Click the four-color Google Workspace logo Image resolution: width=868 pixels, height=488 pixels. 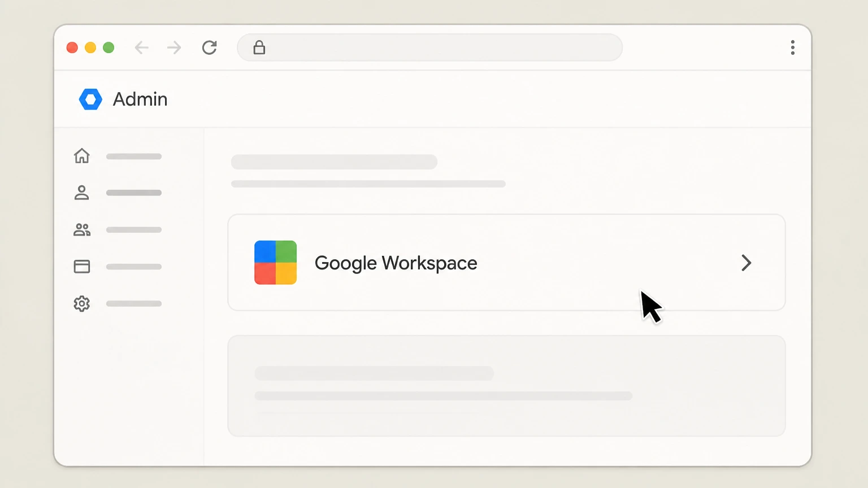[276, 263]
